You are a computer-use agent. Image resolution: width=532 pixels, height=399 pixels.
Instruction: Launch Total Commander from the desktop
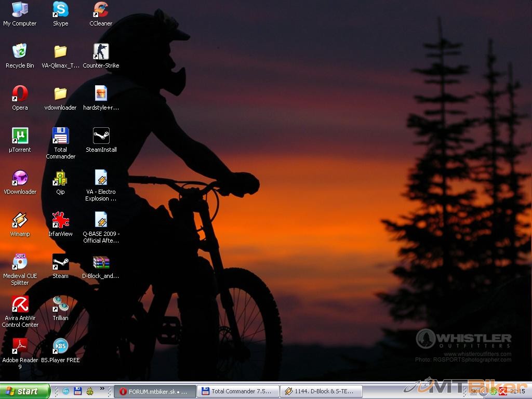click(60, 136)
